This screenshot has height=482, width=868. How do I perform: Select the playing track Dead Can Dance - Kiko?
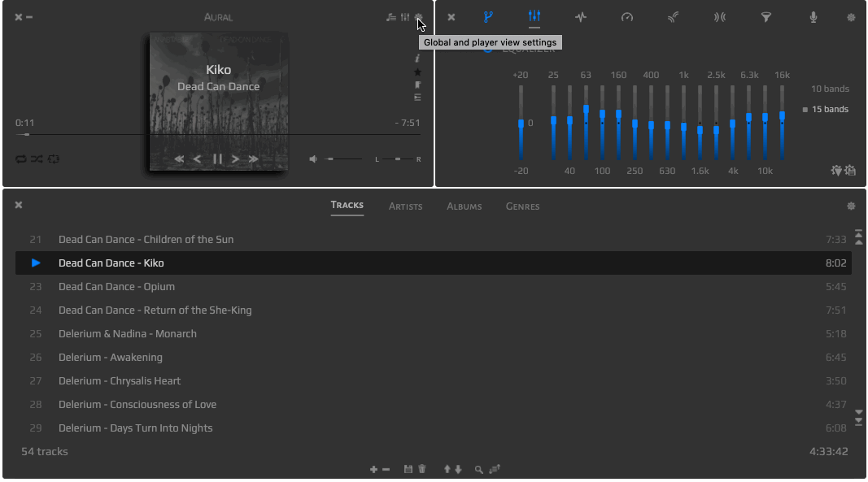point(434,263)
